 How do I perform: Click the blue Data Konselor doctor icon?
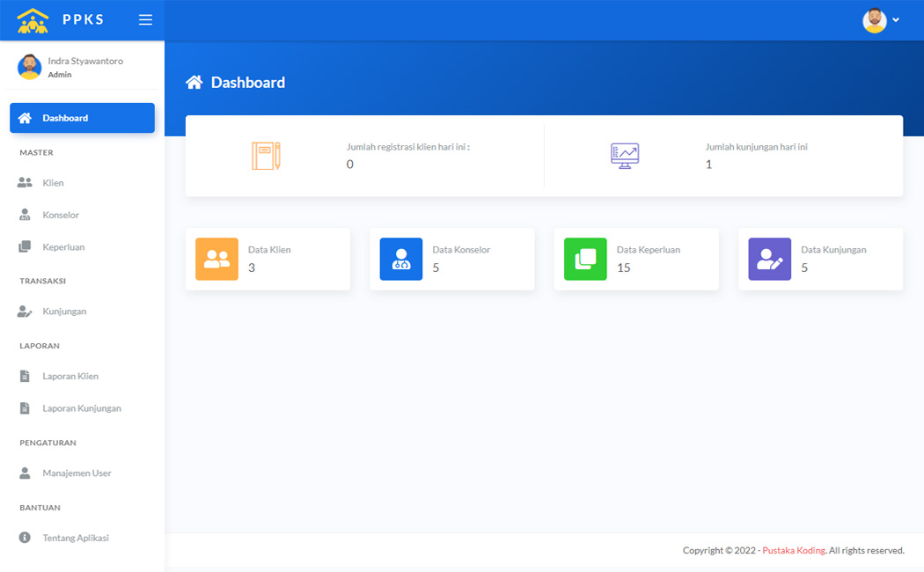click(x=401, y=259)
